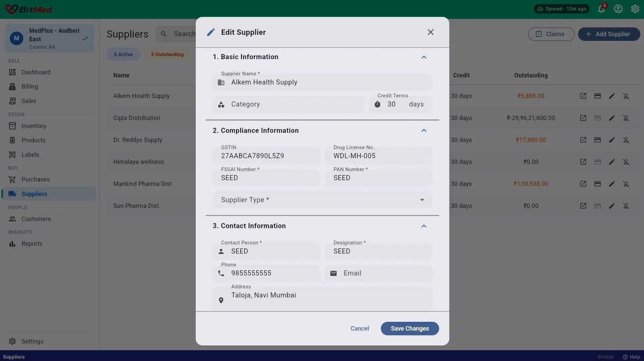644x361 pixels.
Task: Collapse the Contact Information section
Action: (424, 226)
